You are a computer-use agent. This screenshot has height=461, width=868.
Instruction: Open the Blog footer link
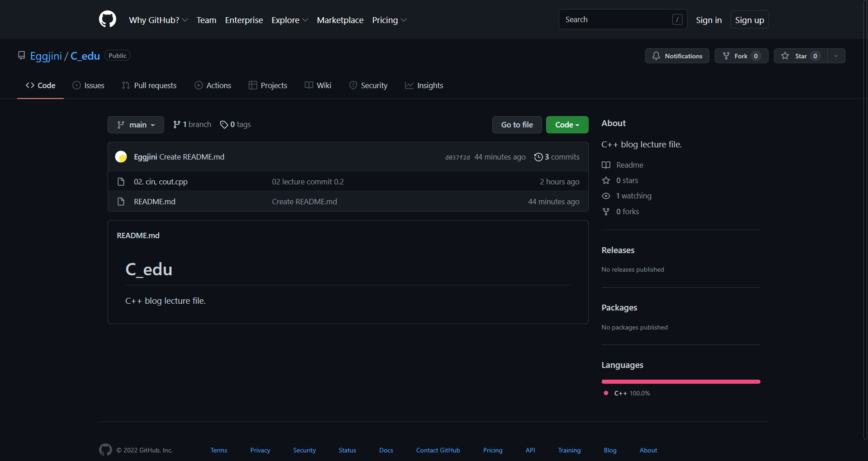(610, 450)
